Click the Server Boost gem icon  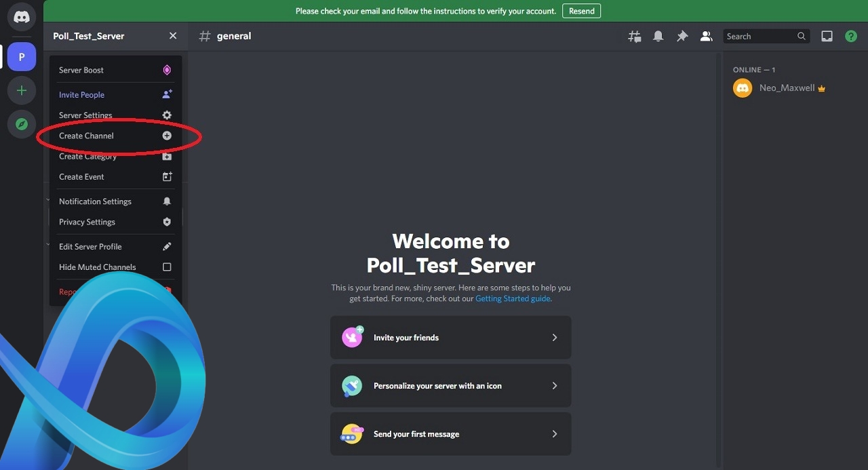[167, 70]
